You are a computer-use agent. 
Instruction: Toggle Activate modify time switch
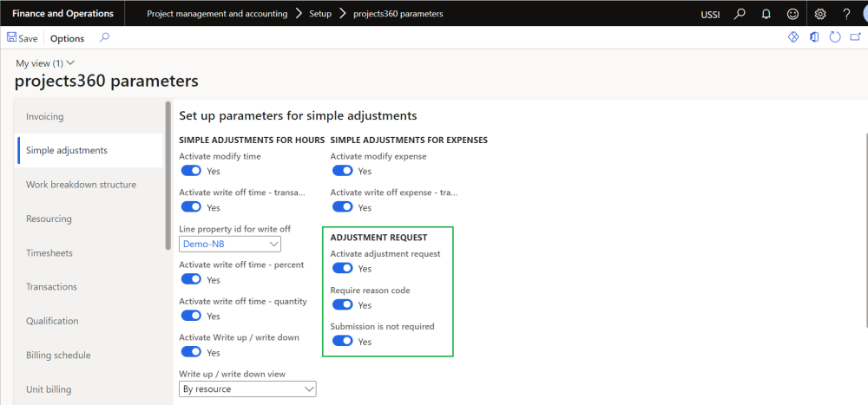point(191,171)
